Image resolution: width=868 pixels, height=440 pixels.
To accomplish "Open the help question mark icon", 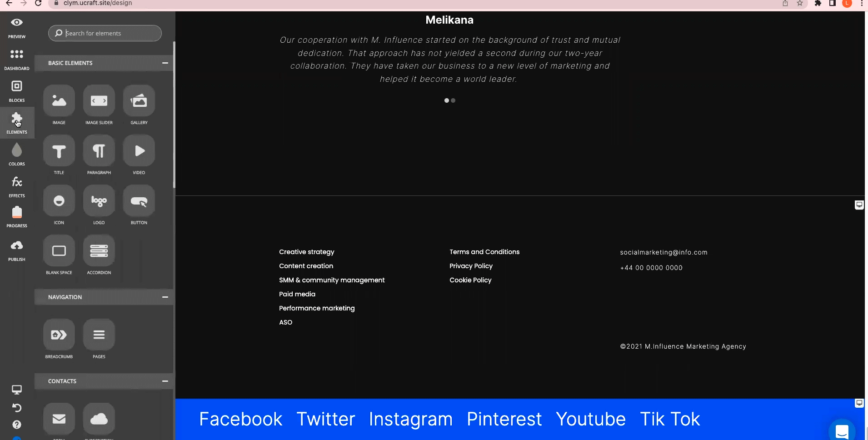I will (17, 425).
